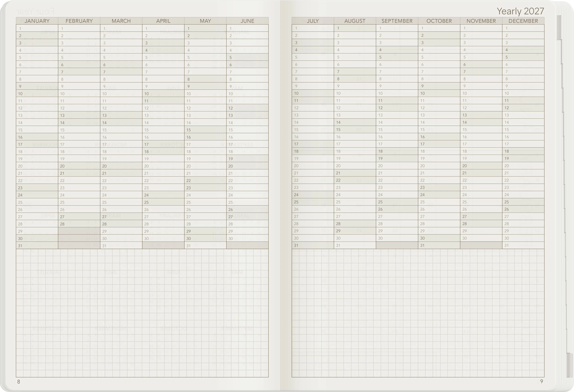Select the top page-edge tab marker

click(x=559, y=27)
